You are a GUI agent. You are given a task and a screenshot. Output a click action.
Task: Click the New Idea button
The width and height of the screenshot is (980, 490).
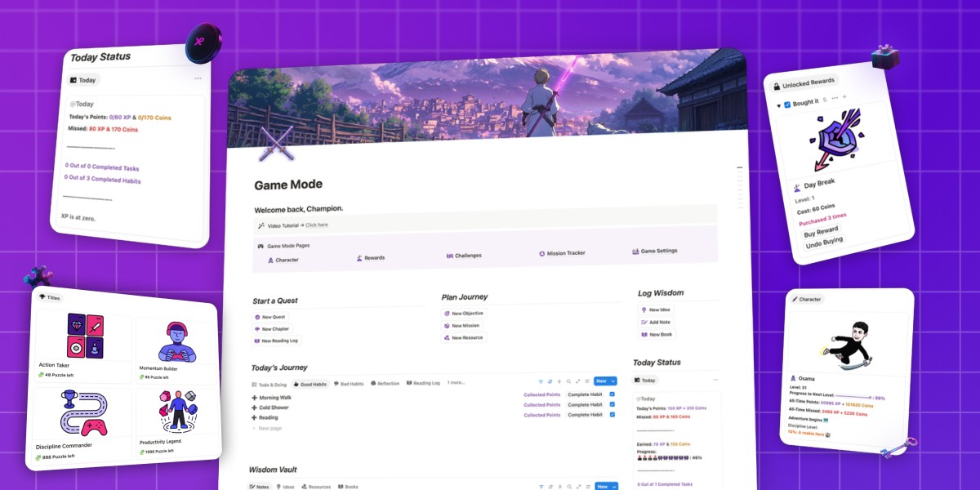click(x=655, y=310)
